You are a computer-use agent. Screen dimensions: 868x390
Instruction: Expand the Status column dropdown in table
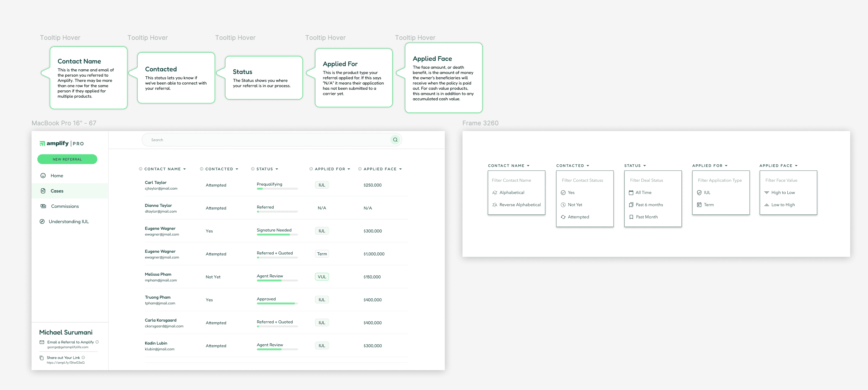pos(277,169)
